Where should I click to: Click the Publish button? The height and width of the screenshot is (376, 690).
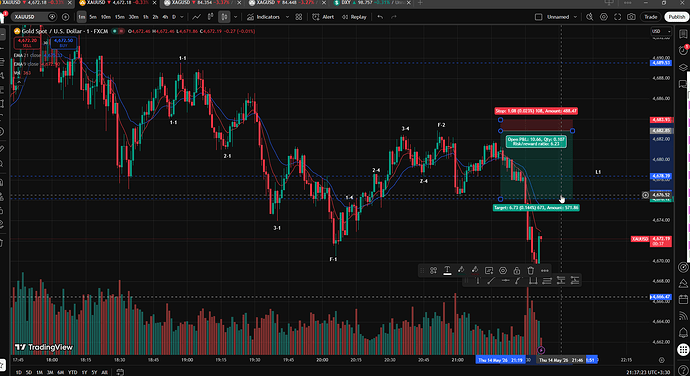[676, 17]
